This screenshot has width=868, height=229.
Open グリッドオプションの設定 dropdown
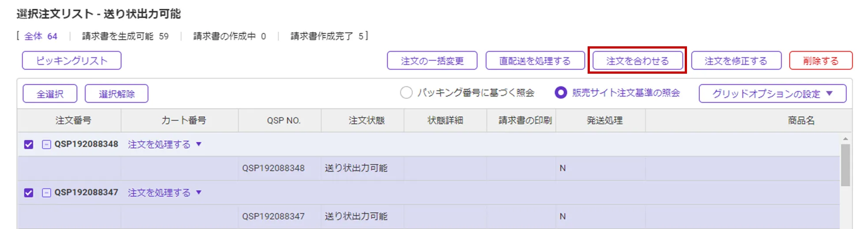click(x=772, y=94)
